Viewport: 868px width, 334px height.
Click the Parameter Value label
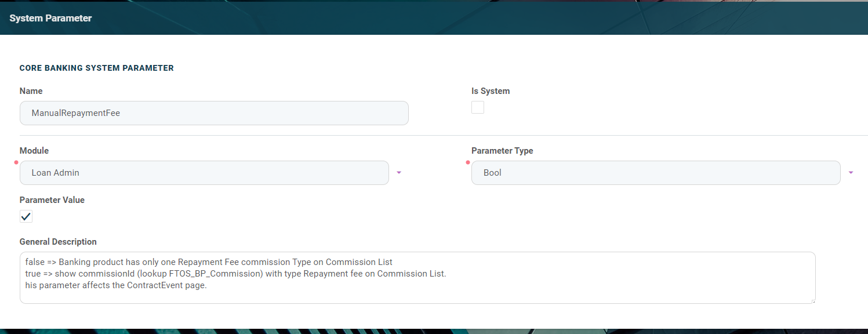(x=52, y=200)
